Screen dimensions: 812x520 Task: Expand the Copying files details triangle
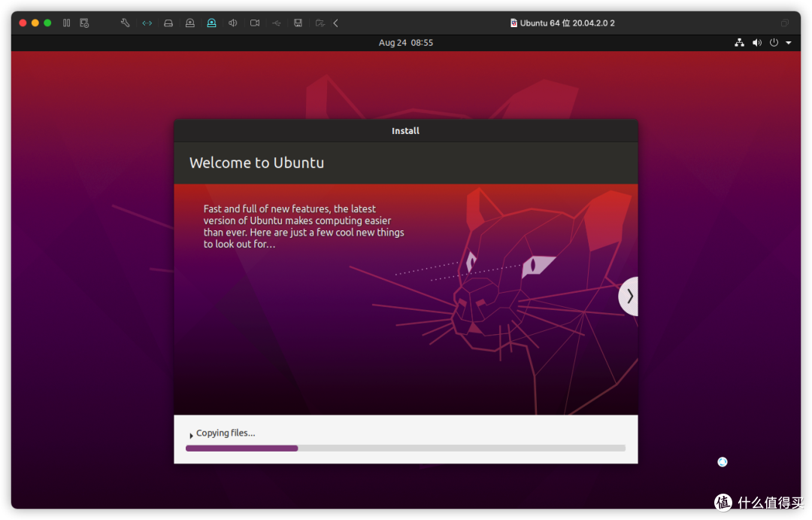coord(191,435)
